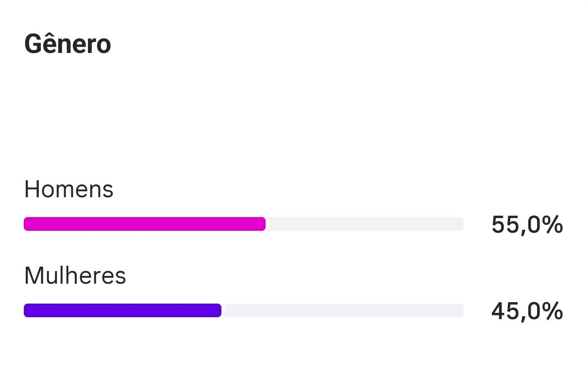Click the gray unfilled part of Homens bar
Screen dimensions: 588x376
tap(365, 224)
